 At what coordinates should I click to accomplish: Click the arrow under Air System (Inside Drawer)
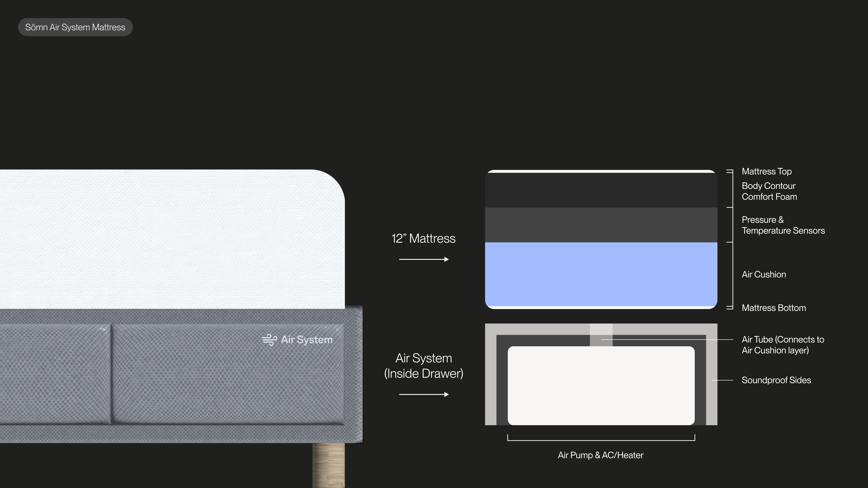coord(424,394)
